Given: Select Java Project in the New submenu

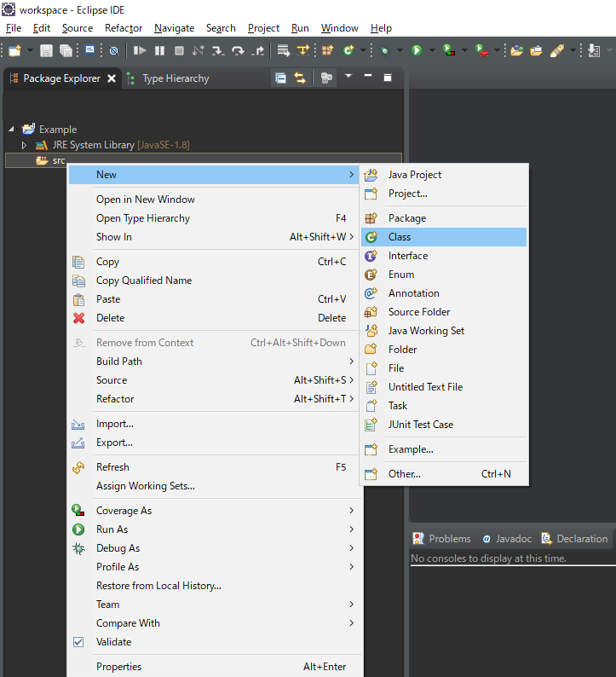Looking at the screenshot, I should pos(444,175).
